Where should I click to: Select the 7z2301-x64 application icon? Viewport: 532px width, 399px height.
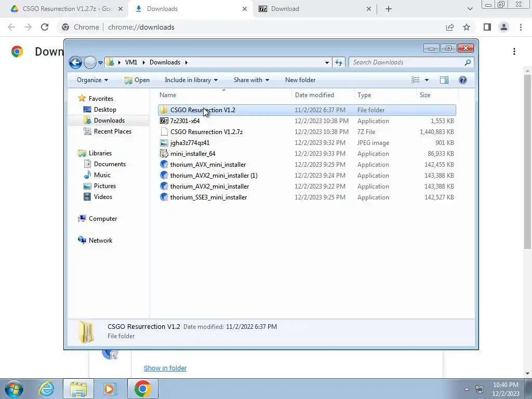pyautogui.click(x=164, y=121)
